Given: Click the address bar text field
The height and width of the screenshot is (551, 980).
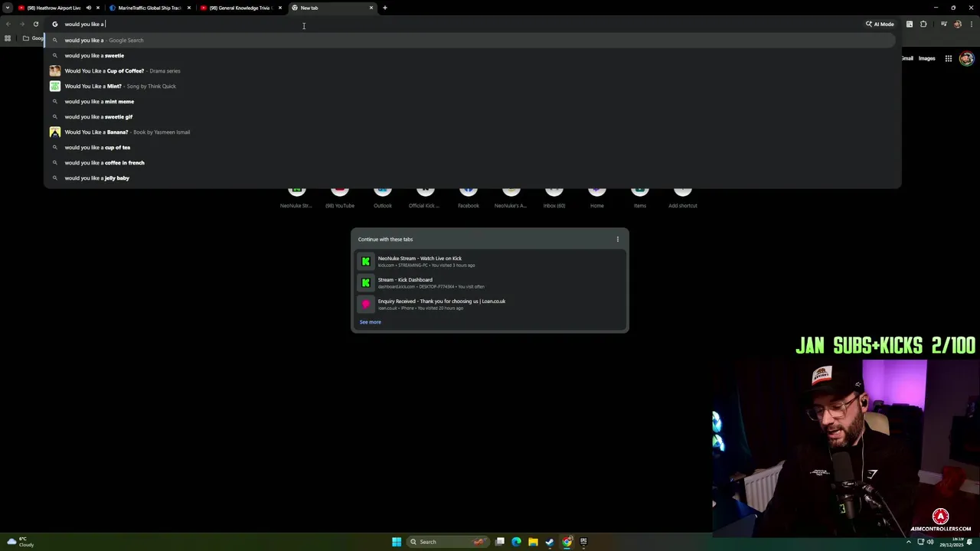Looking at the screenshot, I should tap(459, 24).
